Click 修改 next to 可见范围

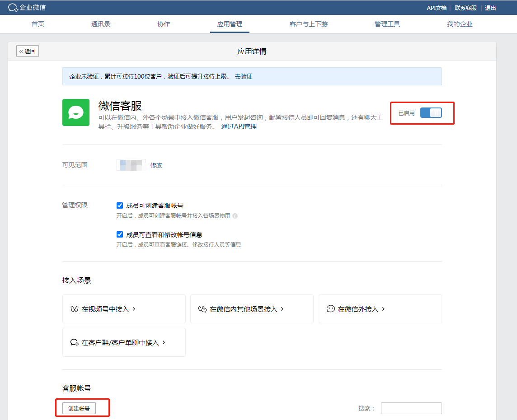coord(156,165)
